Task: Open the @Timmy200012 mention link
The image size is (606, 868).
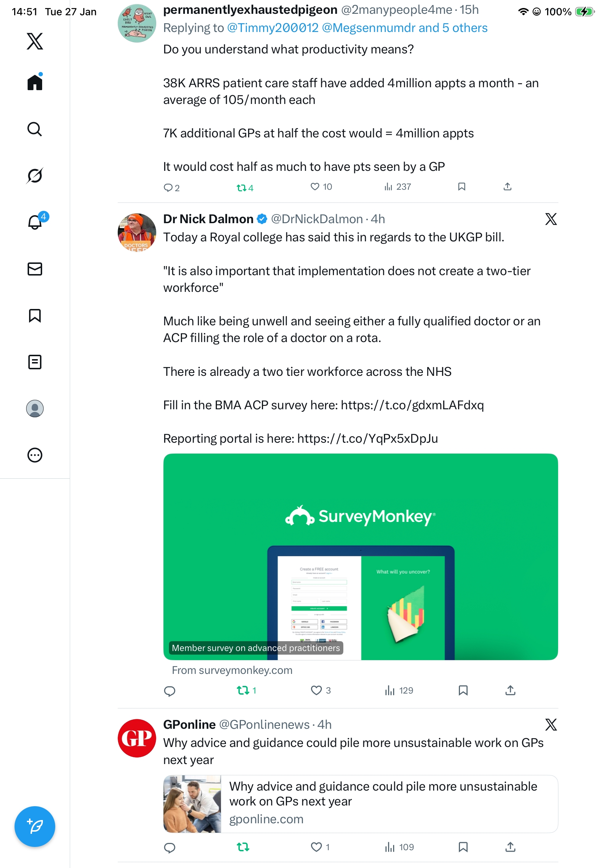Action: click(272, 28)
